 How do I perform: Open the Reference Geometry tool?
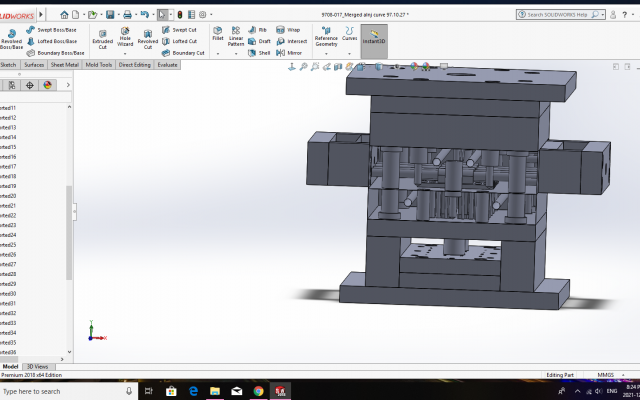point(326,36)
